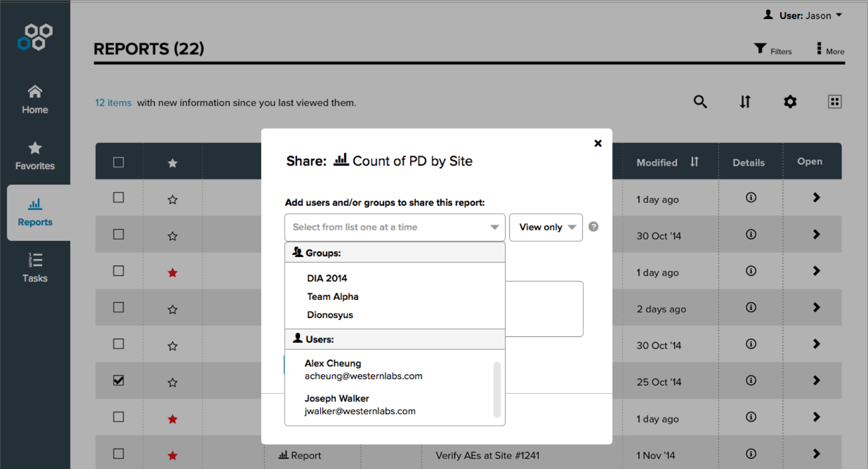Viewport: 868px width, 469px height.
Task: Open the report in the 2 days ago row
Action: [x=816, y=307]
